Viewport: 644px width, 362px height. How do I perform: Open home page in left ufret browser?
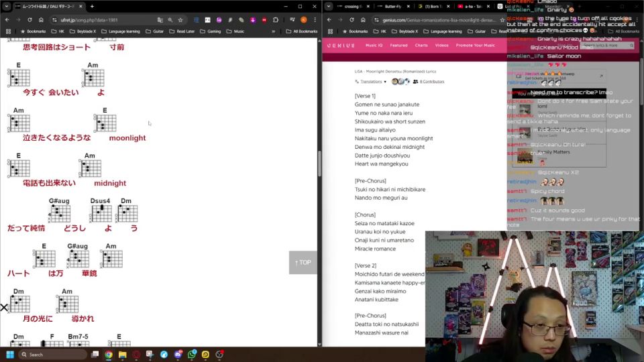pos(41,19)
